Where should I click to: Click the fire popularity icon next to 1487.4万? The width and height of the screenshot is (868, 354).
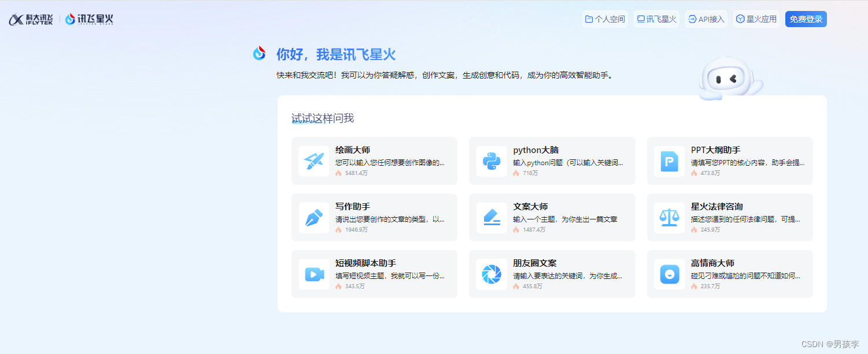pos(516,230)
